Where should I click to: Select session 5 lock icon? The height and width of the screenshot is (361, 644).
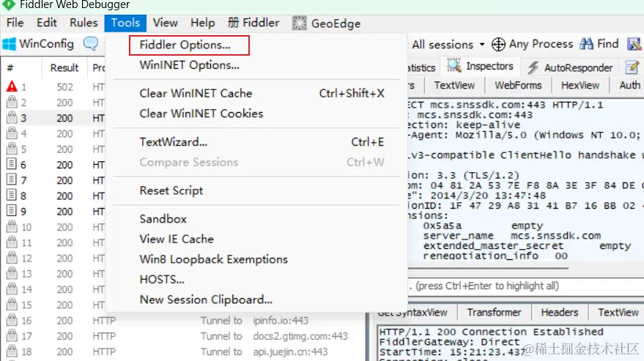(12, 149)
